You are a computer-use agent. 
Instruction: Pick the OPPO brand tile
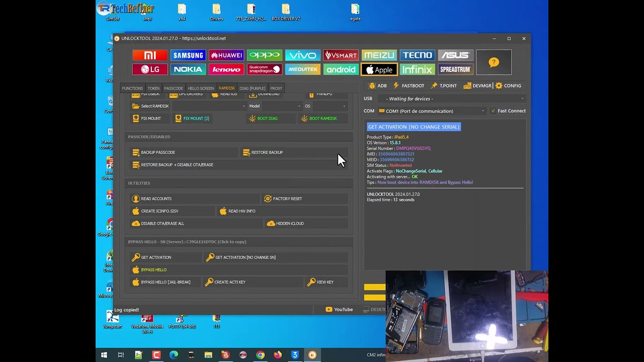264,55
